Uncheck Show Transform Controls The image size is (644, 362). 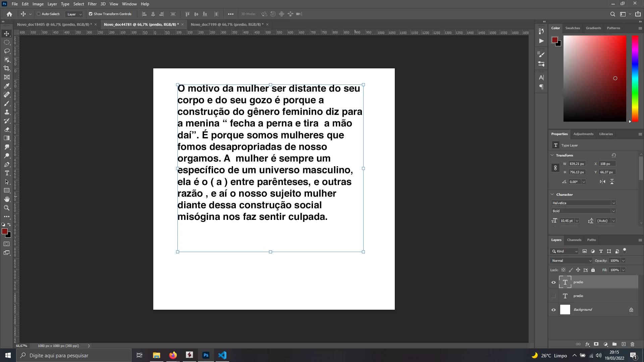tap(91, 14)
